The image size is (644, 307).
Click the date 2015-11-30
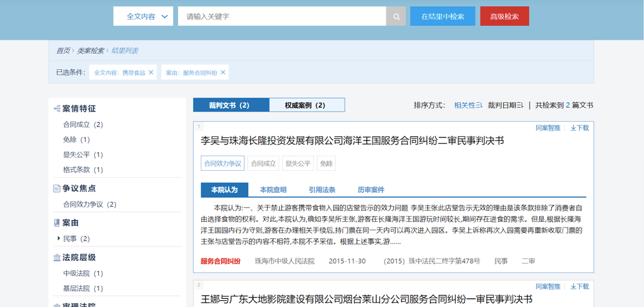tap(347, 261)
